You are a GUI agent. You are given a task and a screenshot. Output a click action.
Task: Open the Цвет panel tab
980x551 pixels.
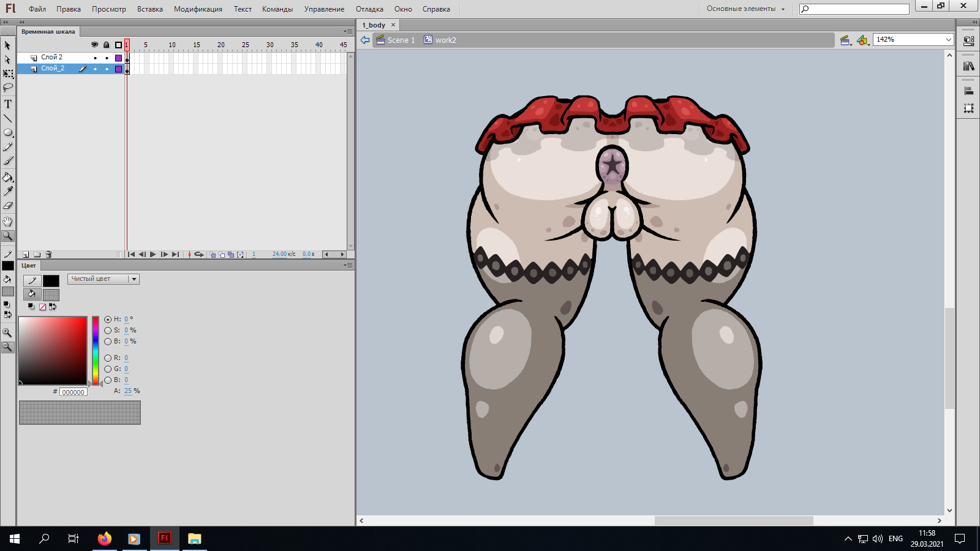pyautogui.click(x=29, y=266)
